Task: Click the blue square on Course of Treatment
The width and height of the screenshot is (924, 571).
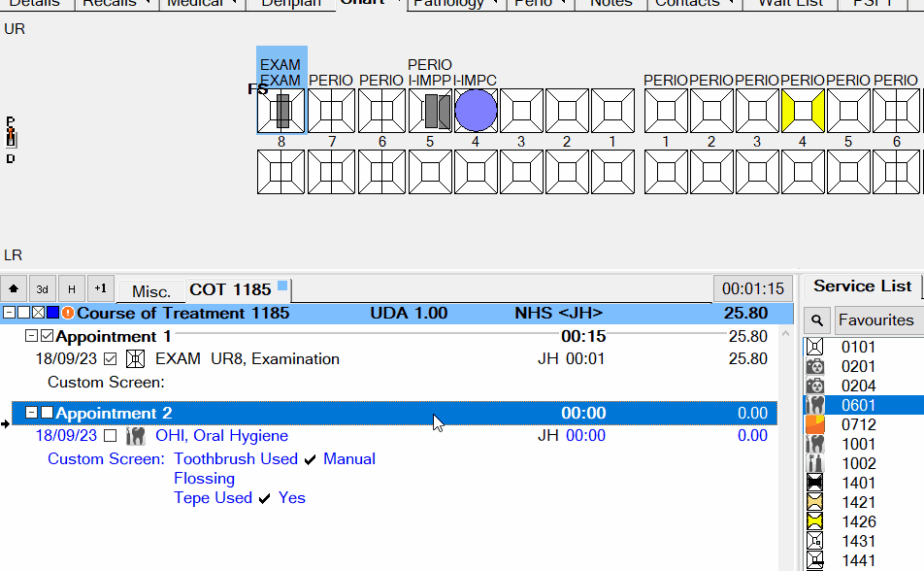Action: pos(53,313)
